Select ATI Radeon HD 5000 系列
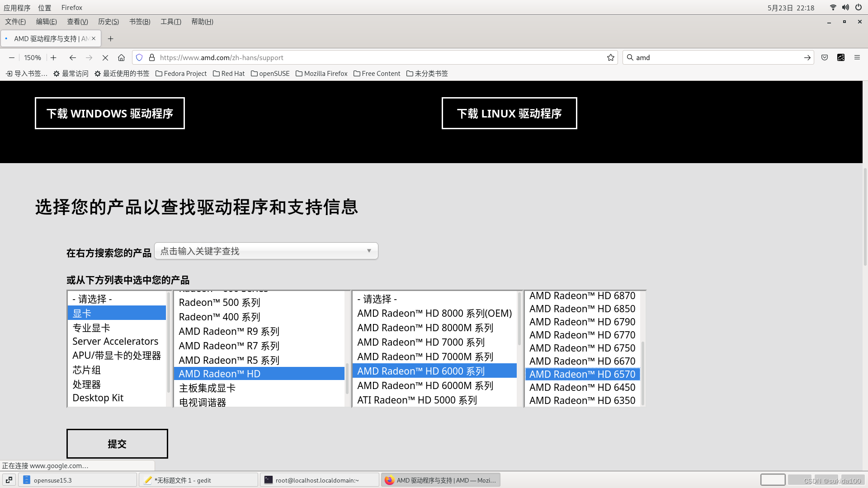 point(434,400)
